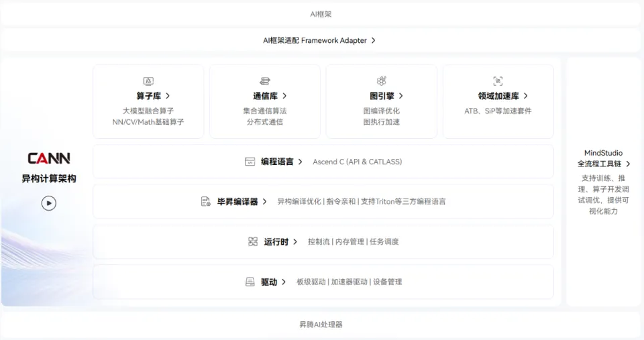Select the 昇腾AI处理器 bottom bar

pos(321,325)
